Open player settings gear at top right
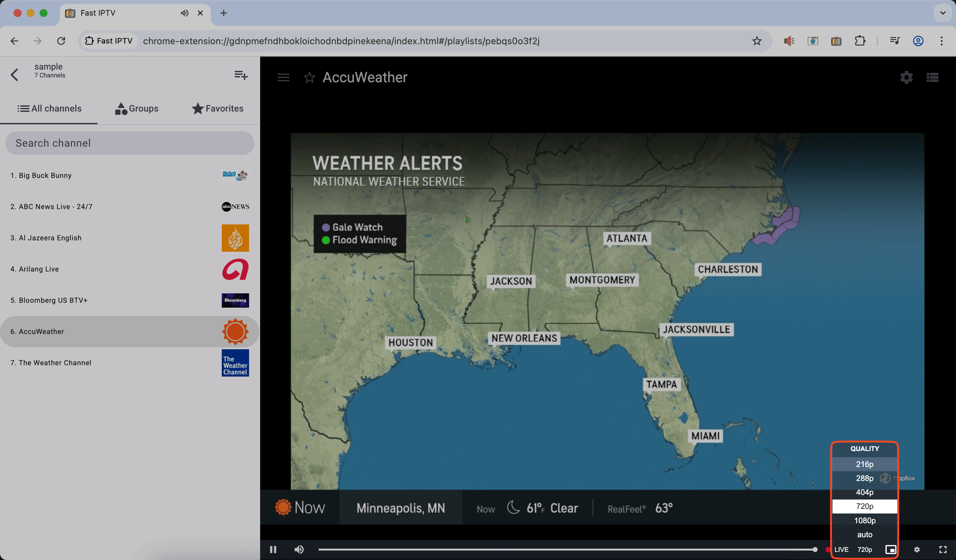956x560 pixels. point(906,77)
